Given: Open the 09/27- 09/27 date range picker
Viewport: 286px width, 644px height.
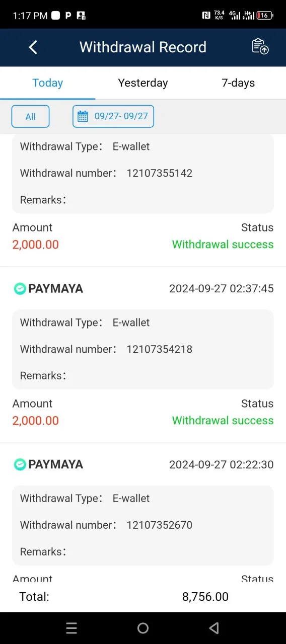Looking at the screenshot, I should pyautogui.click(x=113, y=116).
